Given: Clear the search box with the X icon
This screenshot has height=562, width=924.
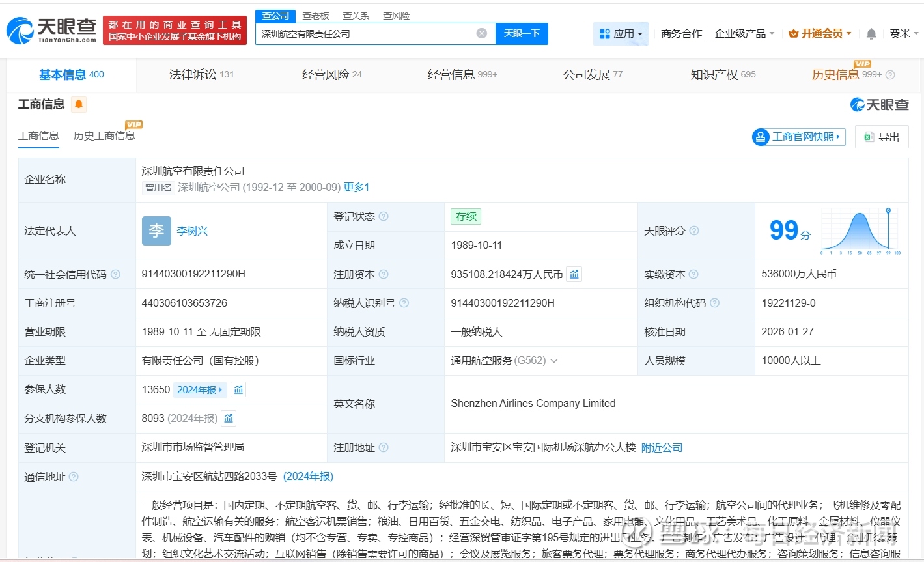Looking at the screenshot, I should [481, 33].
